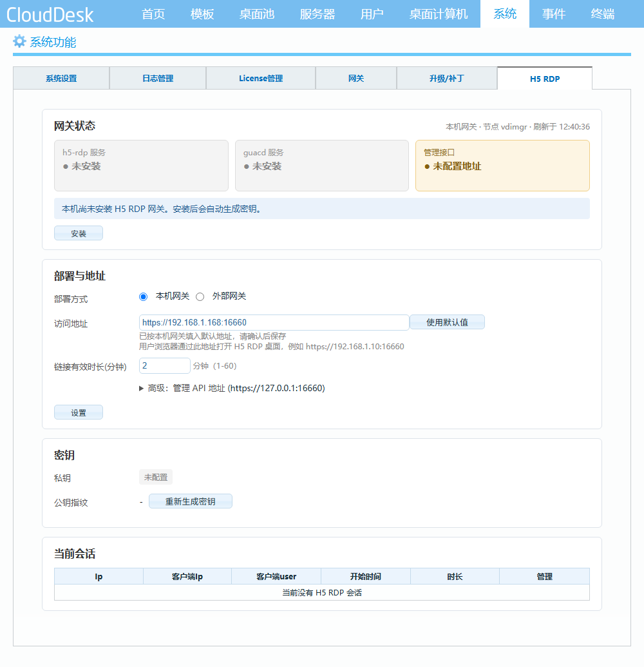644x667 pixels.
Task: Click the 当前没有 H5 RDP 会话 row
Action: tap(322, 592)
